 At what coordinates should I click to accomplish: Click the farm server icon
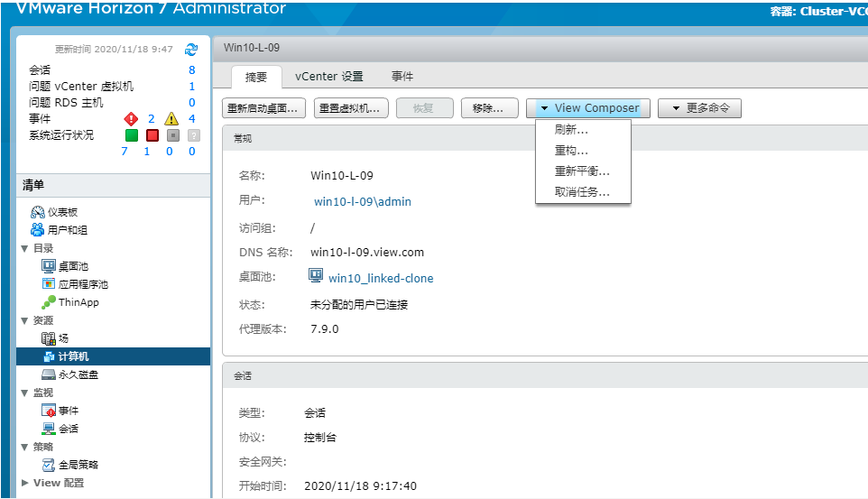pyautogui.click(x=49, y=338)
